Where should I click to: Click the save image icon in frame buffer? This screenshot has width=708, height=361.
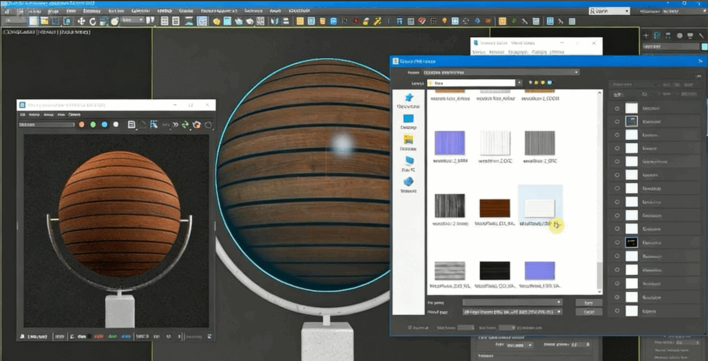(131, 125)
